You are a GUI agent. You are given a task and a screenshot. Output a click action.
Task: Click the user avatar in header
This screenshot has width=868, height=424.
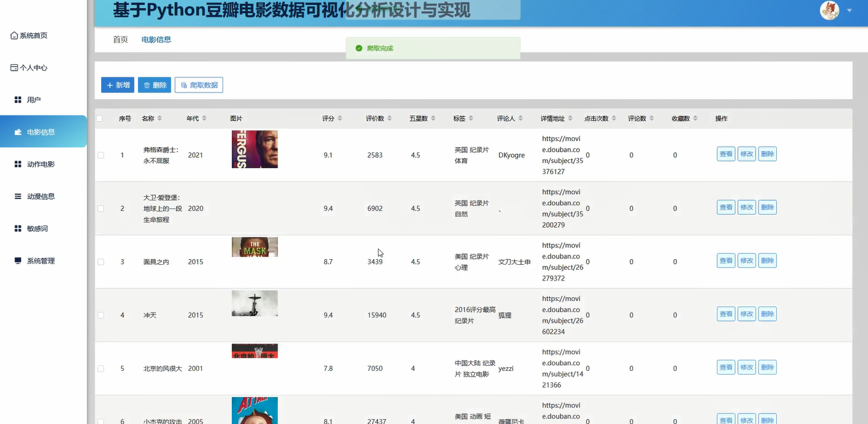(x=829, y=10)
